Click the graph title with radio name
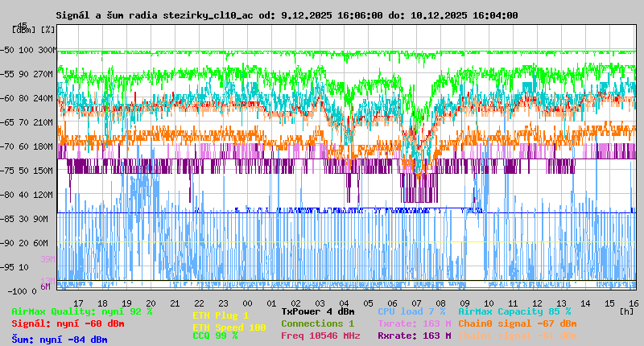 point(287,15)
